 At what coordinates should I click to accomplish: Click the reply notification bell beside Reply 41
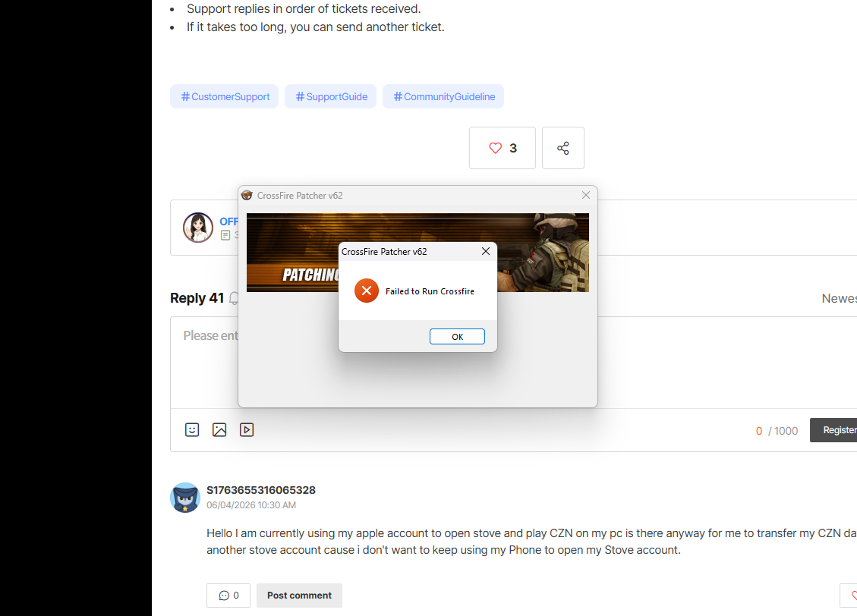[234, 298]
